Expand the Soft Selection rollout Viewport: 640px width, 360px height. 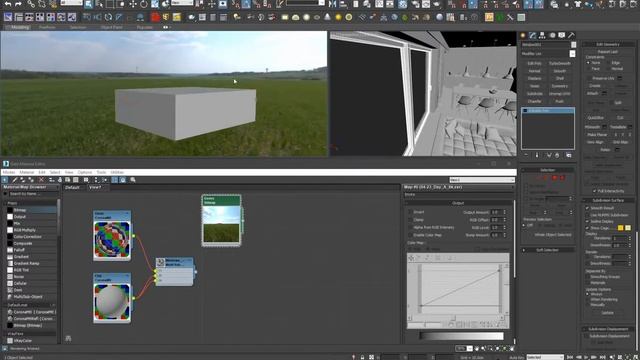(x=547, y=250)
